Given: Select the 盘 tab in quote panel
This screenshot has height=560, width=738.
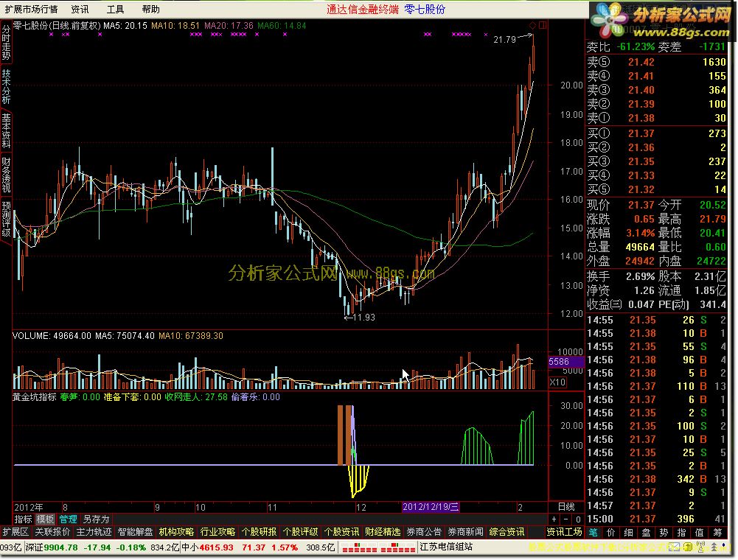Looking at the screenshot, I should (x=647, y=532).
